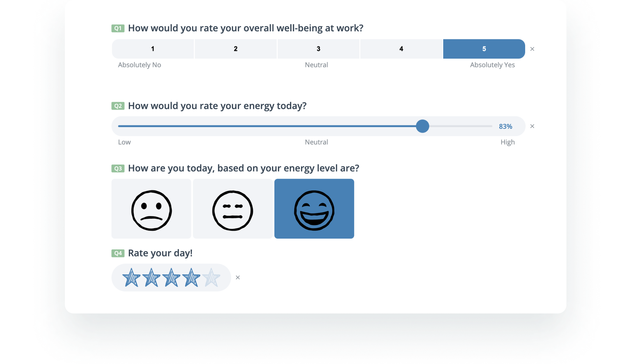Clear the energy slider answer

pyautogui.click(x=532, y=126)
